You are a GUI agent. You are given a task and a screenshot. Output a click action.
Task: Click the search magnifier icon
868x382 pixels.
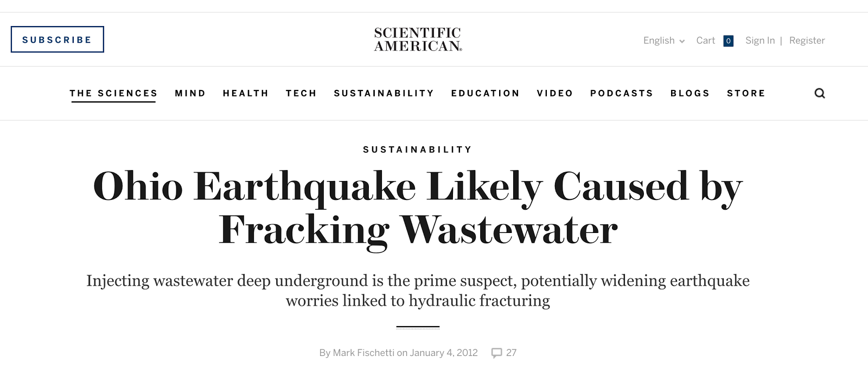(x=820, y=93)
